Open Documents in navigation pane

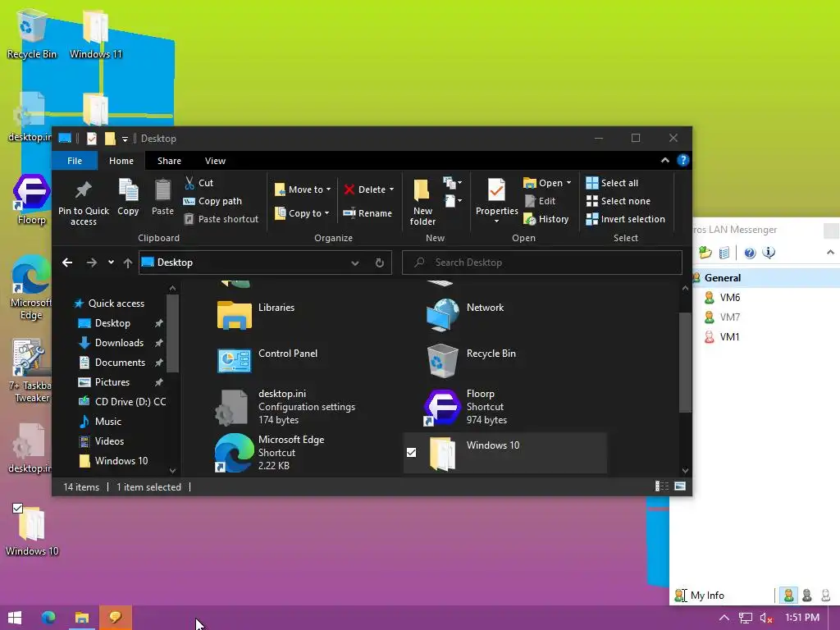(x=120, y=363)
